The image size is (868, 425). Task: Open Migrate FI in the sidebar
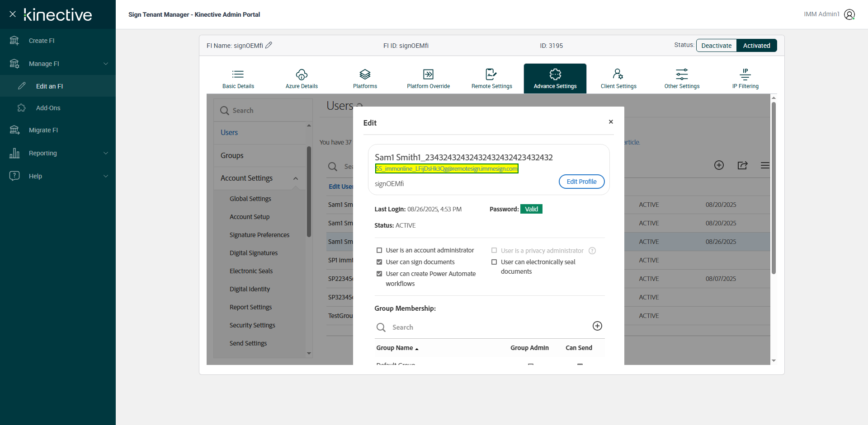tap(58, 130)
